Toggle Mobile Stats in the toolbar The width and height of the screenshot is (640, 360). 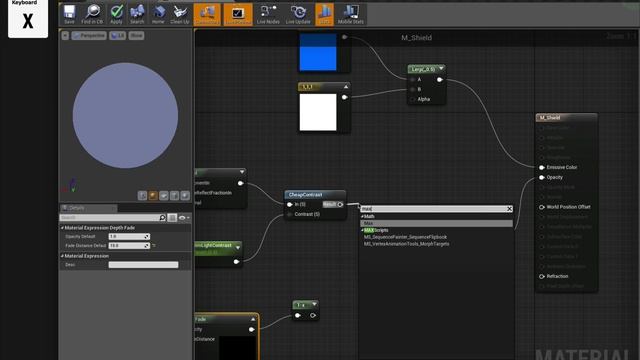[351, 14]
